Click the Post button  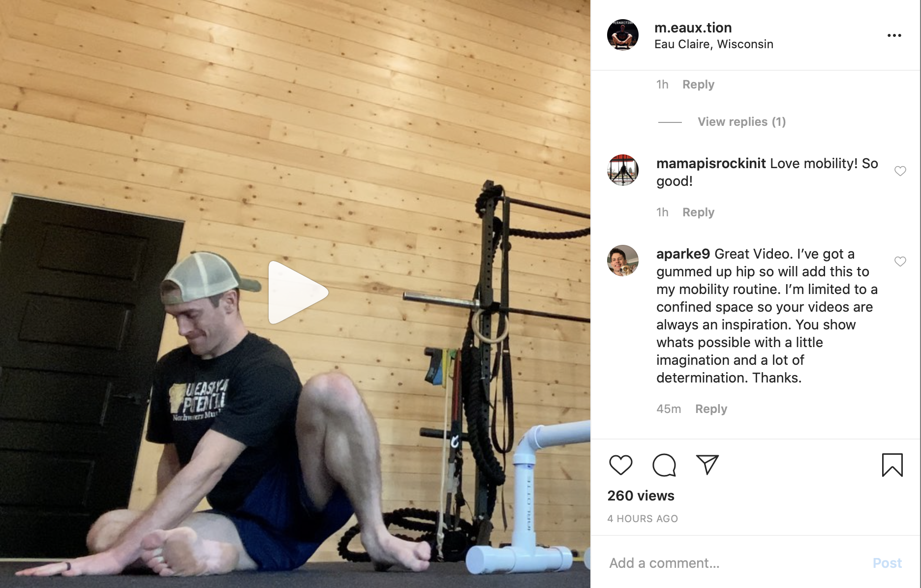tap(887, 563)
